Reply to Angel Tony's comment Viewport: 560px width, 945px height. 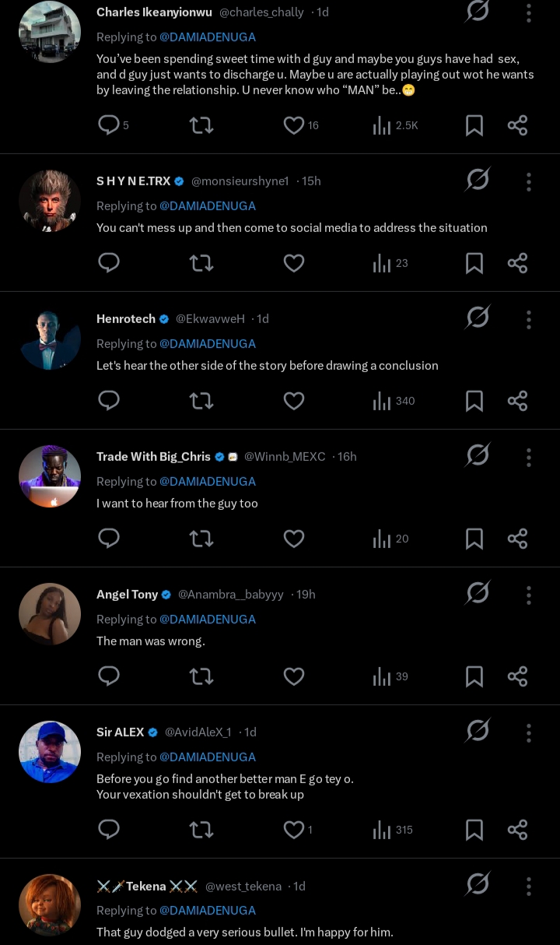[x=109, y=676]
